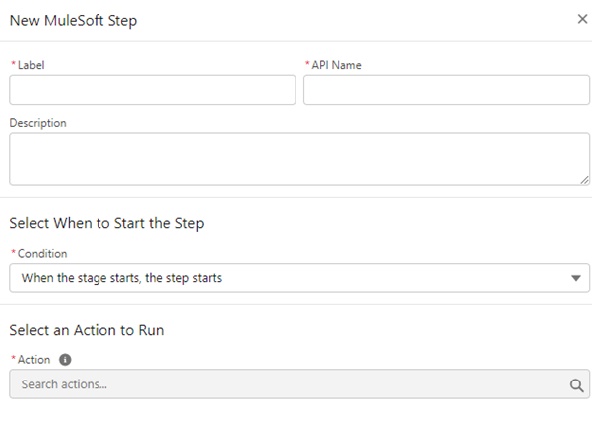Focus the API Name input field
This screenshot has width=592, height=435.
pyautogui.click(x=446, y=90)
